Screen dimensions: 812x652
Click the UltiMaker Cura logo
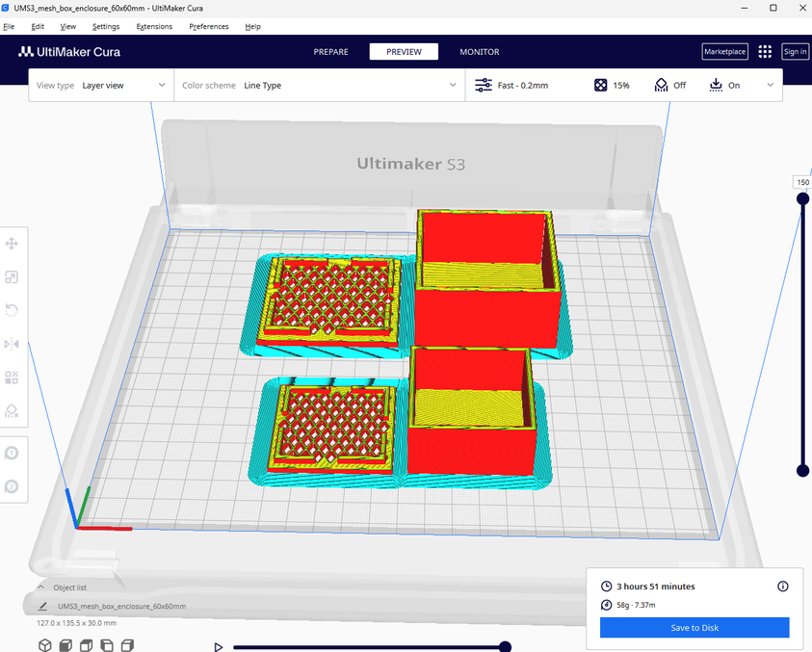tap(69, 52)
